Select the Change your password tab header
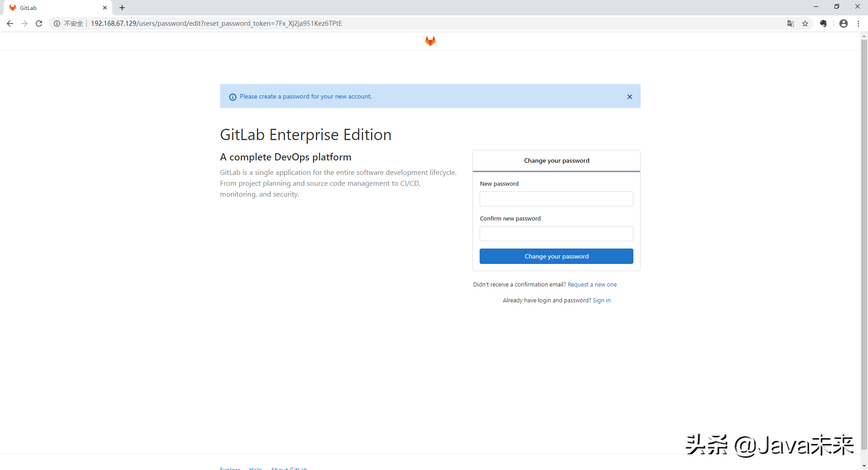This screenshot has height=470, width=868. [x=556, y=161]
